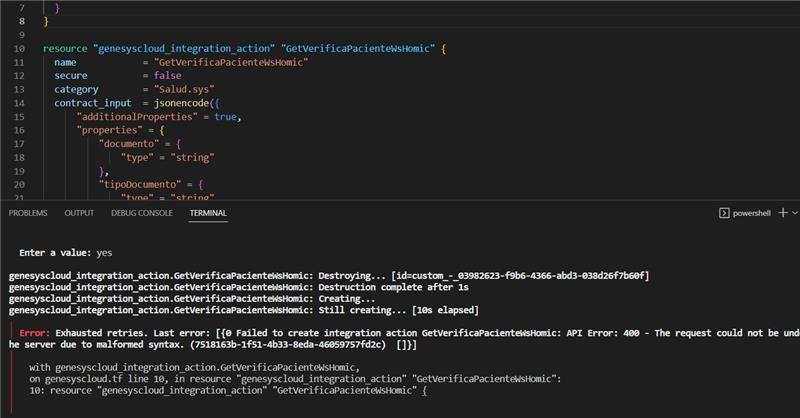Open the PROBLEMS panel tab
The height and width of the screenshot is (418, 800).
tap(28, 213)
